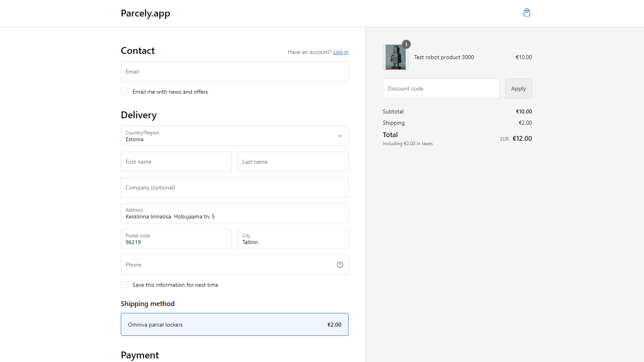Select the Company (optional) field
The height and width of the screenshot is (362, 644).
pyautogui.click(x=234, y=187)
